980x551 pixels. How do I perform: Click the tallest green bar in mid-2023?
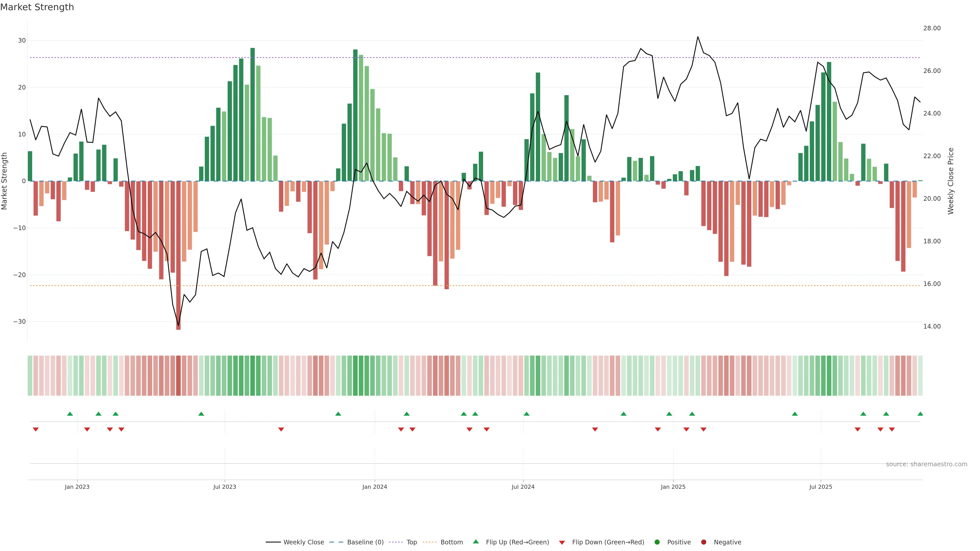[x=253, y=114]
